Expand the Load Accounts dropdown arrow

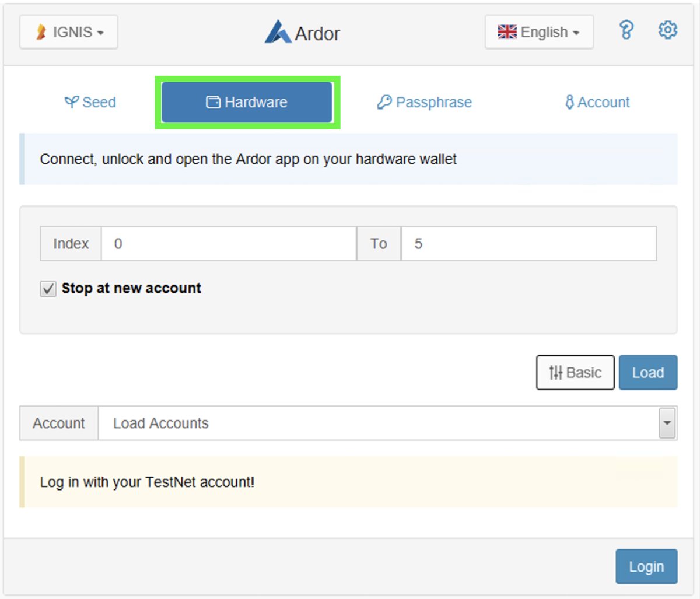[667, 423]
